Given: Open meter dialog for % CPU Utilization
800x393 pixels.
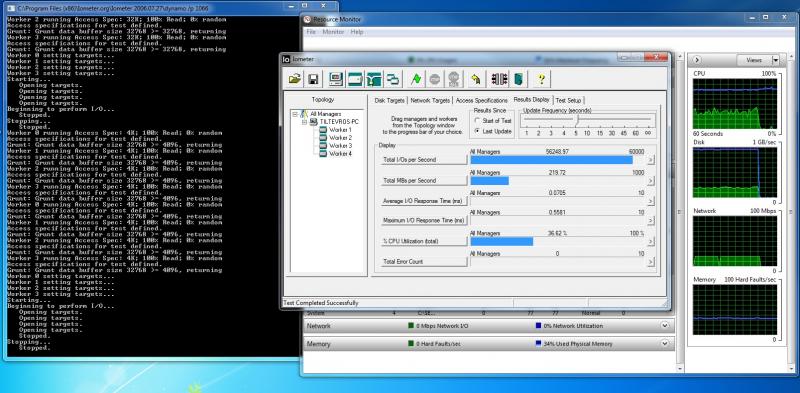Looking at the screenshot, I should pos(651,241).
